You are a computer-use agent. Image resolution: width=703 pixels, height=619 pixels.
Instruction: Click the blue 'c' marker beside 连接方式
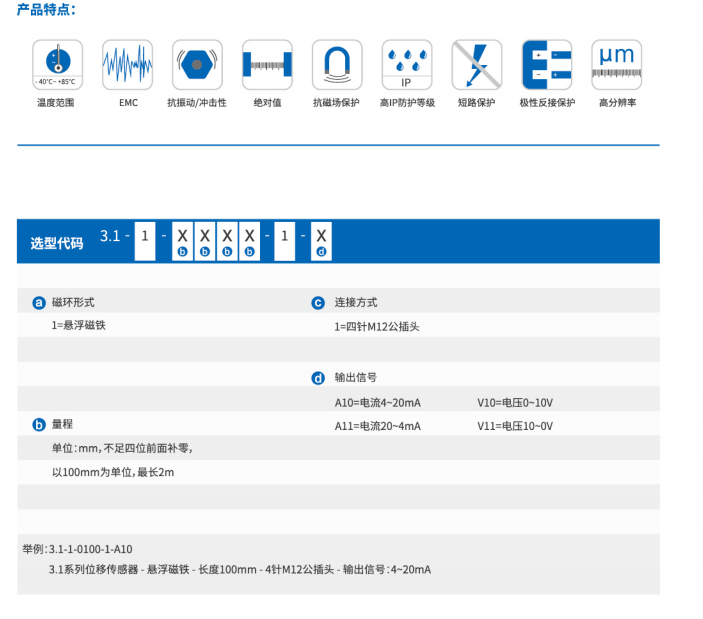point(318,302)
